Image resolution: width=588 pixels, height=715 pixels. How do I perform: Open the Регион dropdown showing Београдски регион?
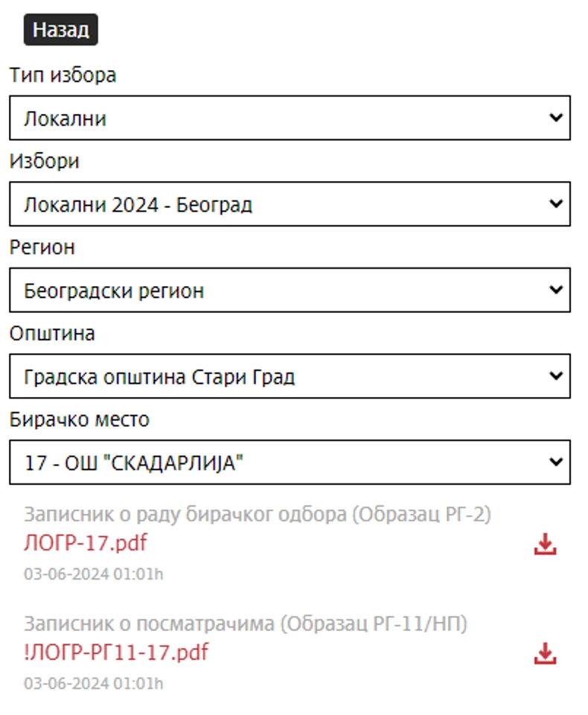coord(290,290)
